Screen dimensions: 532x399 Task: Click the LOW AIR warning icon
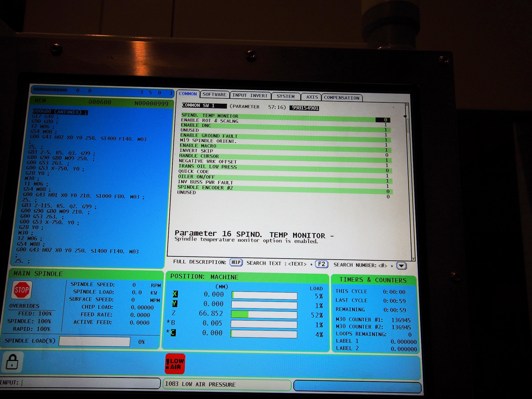(x=175, y=364)
